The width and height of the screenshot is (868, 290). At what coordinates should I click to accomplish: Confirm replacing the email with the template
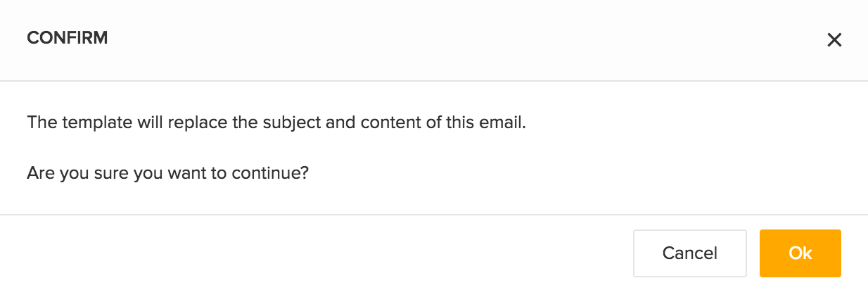click(800, 253)
